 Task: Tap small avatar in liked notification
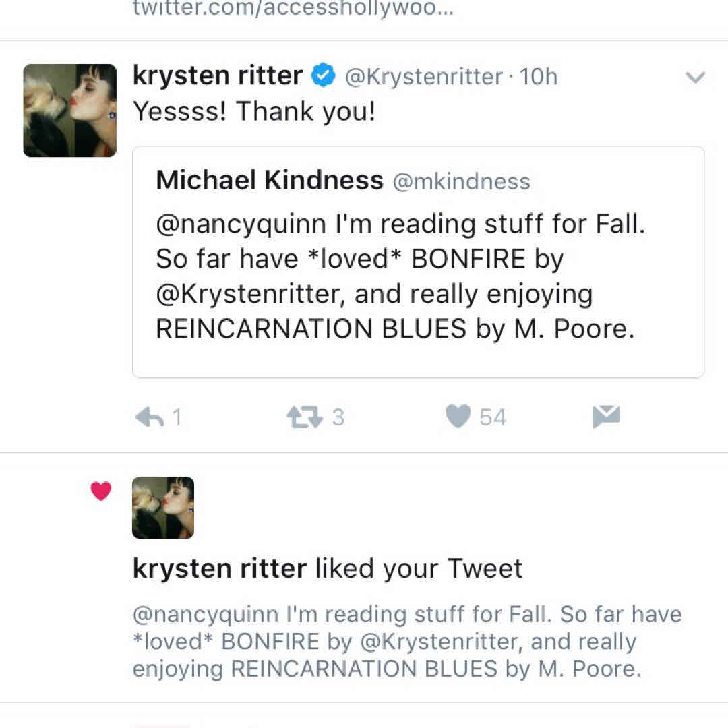pos(163,508)
